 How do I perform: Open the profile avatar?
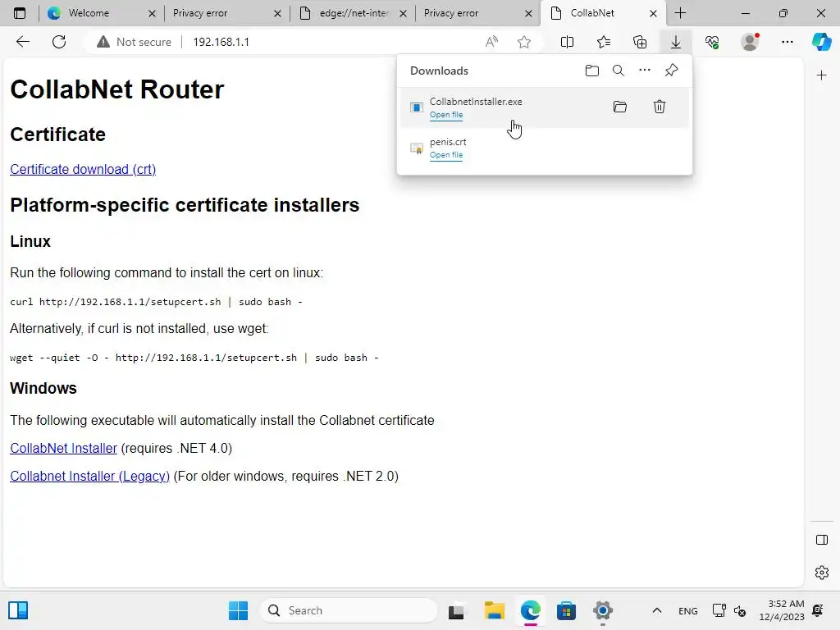point(750,42)
